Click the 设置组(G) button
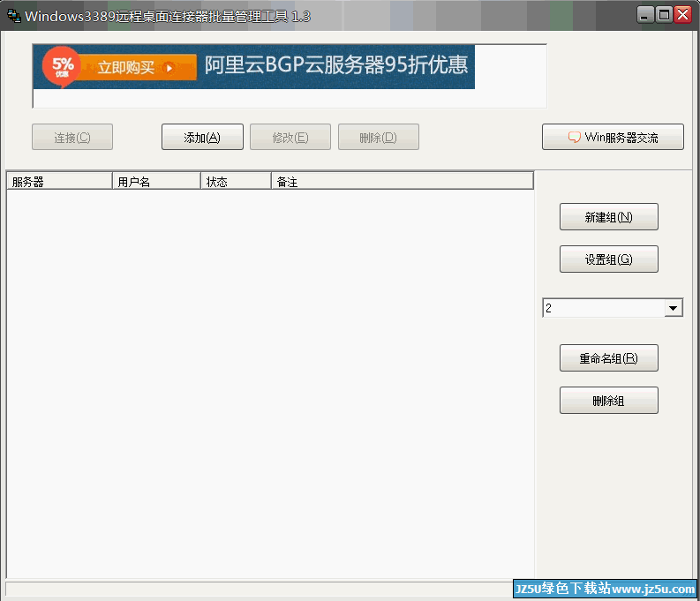Image resolution: width=700 pixels, height=601 pixels. click(608, 259)
